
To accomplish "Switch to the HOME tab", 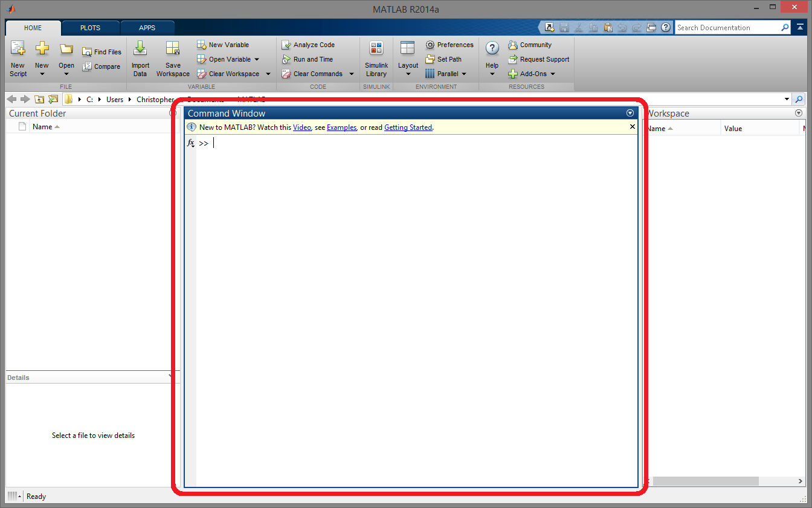I will 33,28.
